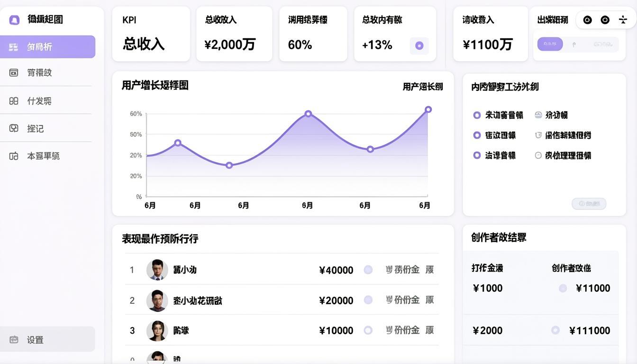Image resolution: width=637 pixels, height=364 pixels.
Task: Click the chart's highest data point at the far right
Action: [x=428, y=109]
